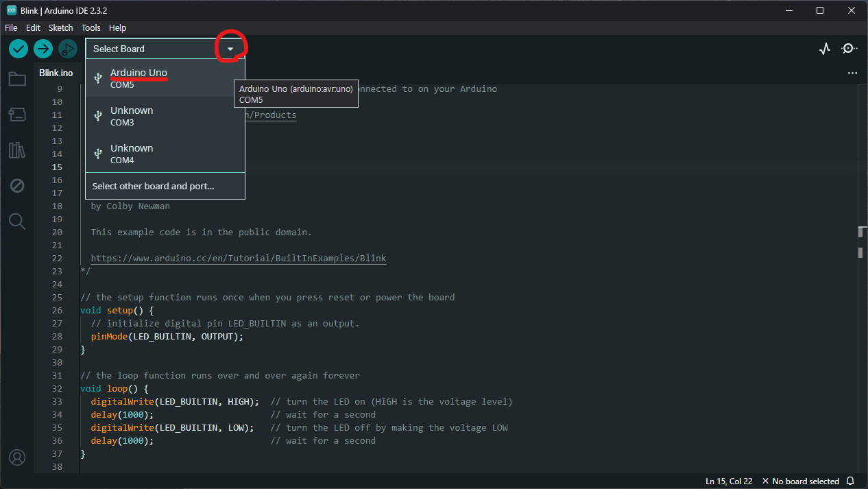Open the Serial Plotter icon

click(x=825, y=49)
